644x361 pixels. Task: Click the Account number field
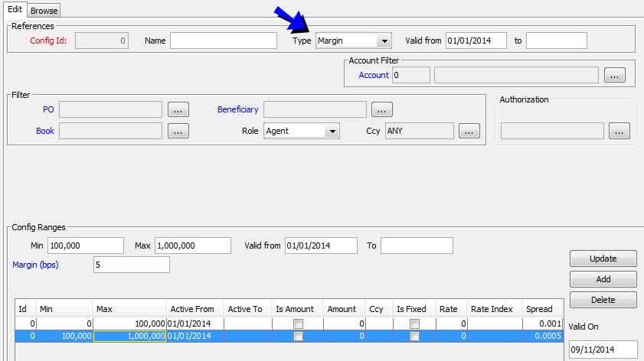click(x=411, y=75)
